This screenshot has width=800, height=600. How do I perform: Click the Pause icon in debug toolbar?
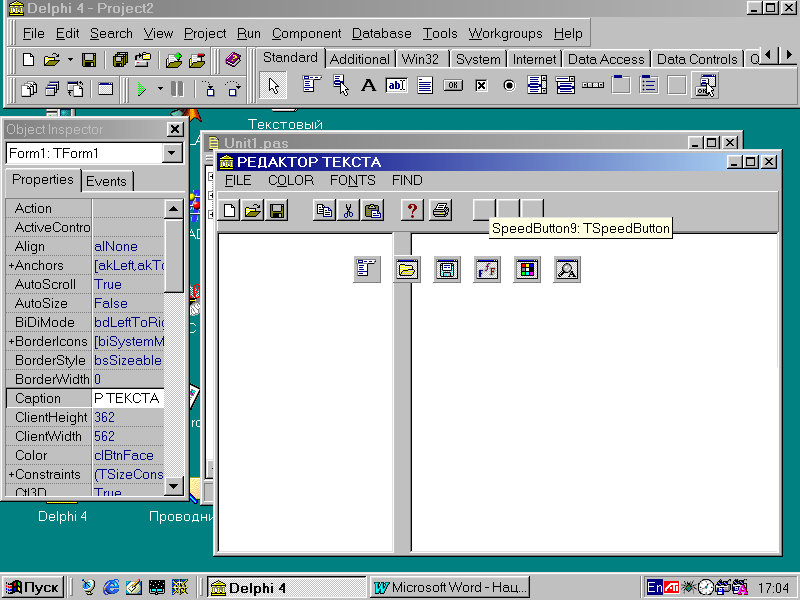[177, 90]
